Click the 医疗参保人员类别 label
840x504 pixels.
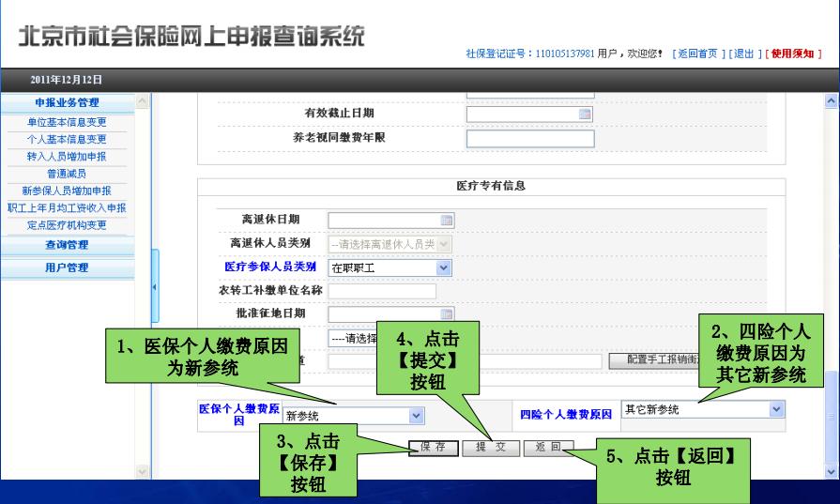coord(270,267)
